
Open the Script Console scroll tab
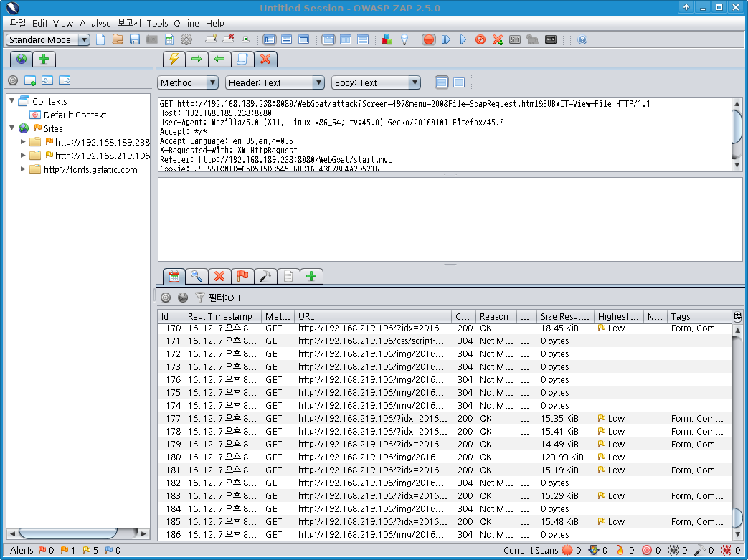pyautogui.click(x=242, y=59)
